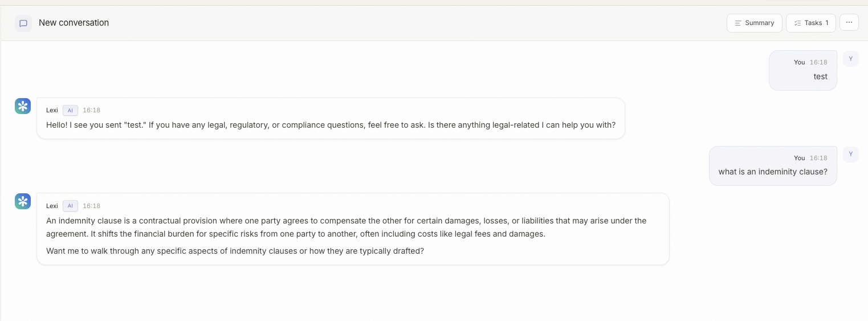
Task: Click Lexi's avatar beside the indemnity clause answer
Action: click(x=23, y=201)
